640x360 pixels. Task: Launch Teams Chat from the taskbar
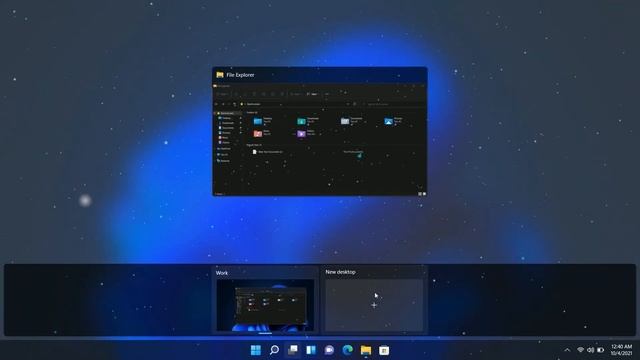pyautogui.click(x=329, y=350)
